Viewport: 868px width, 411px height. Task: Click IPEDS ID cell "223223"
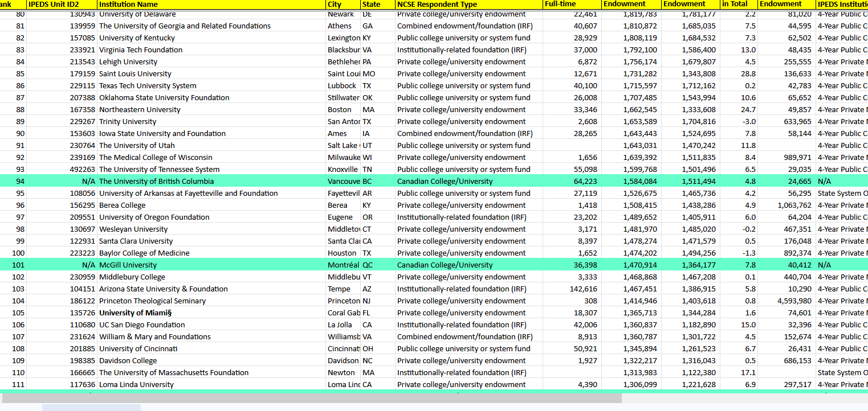62,253
